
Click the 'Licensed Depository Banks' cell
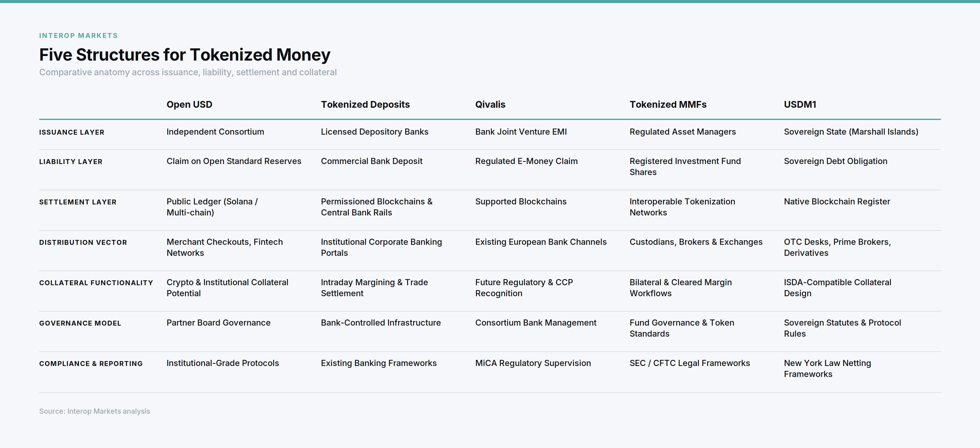(x=374, y=132)
